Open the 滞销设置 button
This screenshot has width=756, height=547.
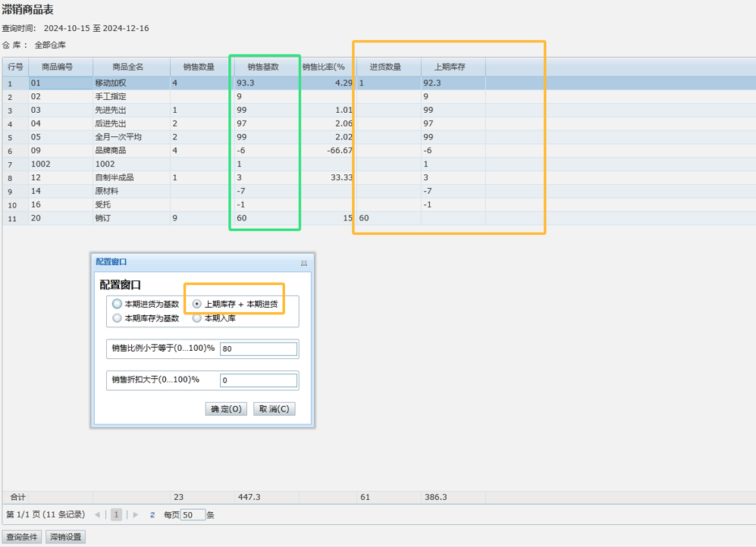tap(65, 537)
